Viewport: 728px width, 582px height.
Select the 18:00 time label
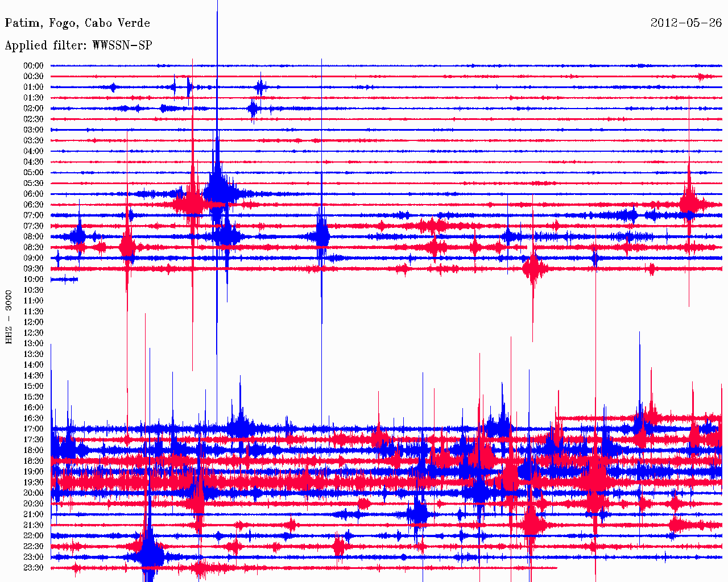click(x=34, y=451)
